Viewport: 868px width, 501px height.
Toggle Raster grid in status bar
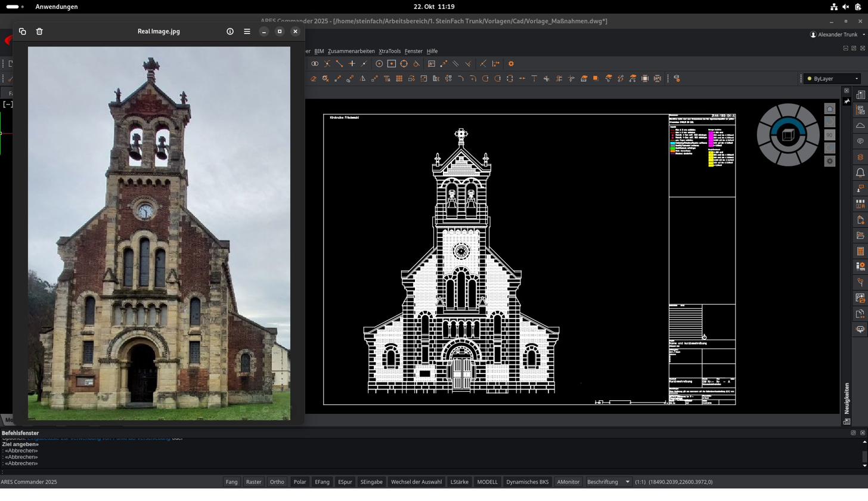253,482
